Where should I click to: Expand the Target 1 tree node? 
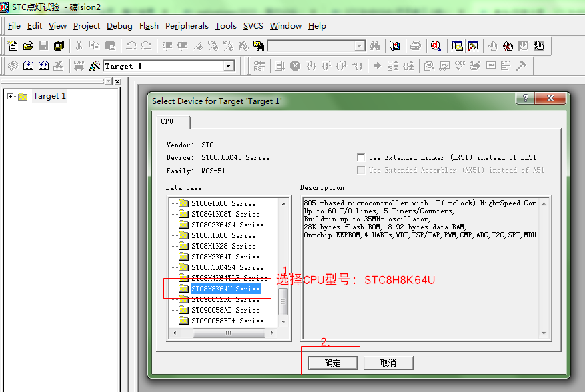(11, 97)
